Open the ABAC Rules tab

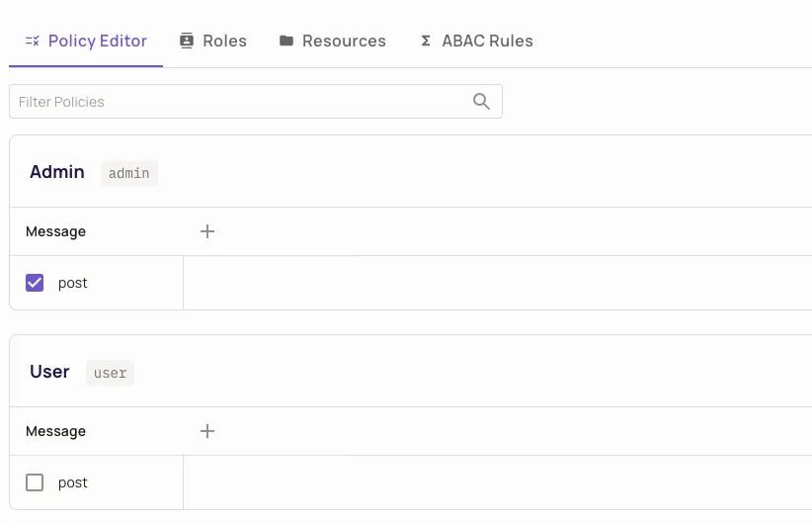487,42
